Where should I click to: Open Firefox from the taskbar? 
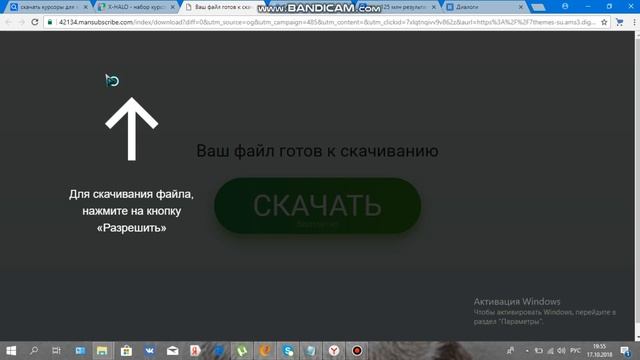(265, 351)
